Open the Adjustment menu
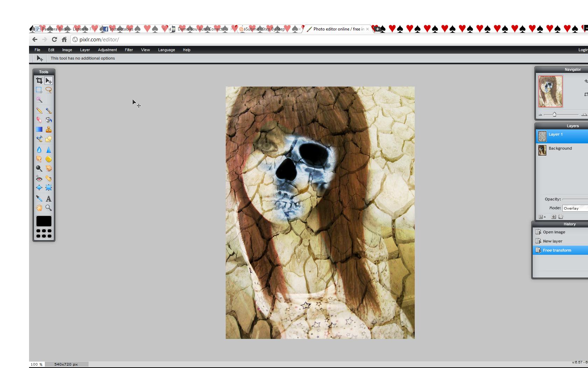Image resolution: width=588 pixels, height=368 pixels. pyautogui.click(x=107, y=50)
